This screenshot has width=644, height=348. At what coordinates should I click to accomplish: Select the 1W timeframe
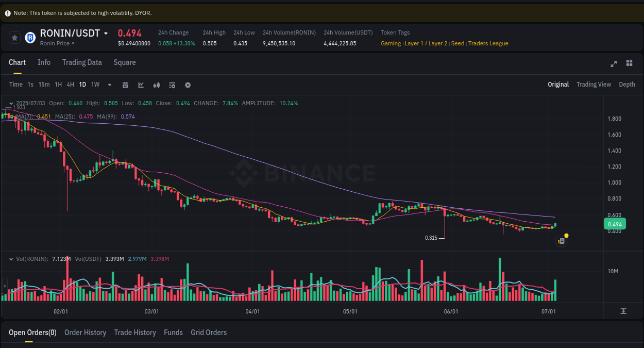(95, 85)
